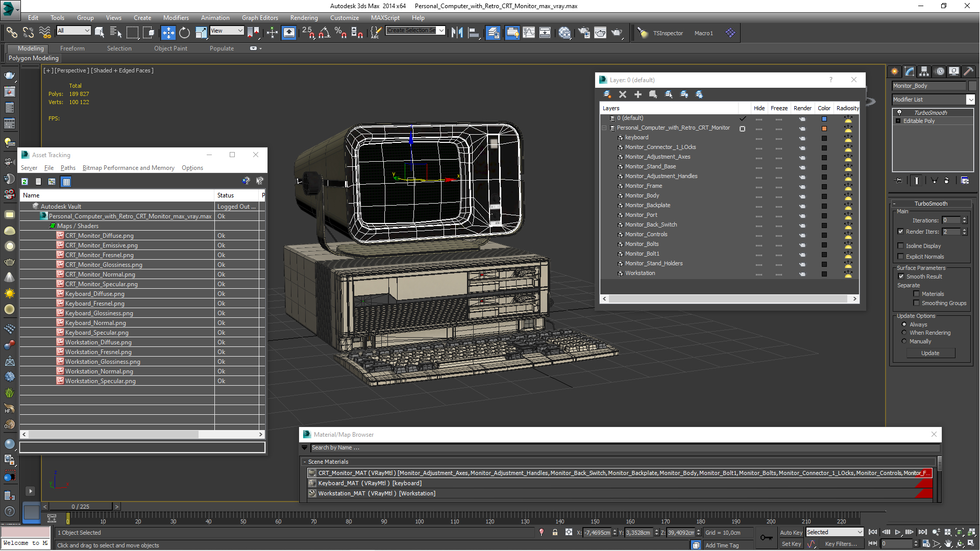Toggle Isoline Display checkbox
Viewport: 980px width, 551px height.
(x=901, y=245)
